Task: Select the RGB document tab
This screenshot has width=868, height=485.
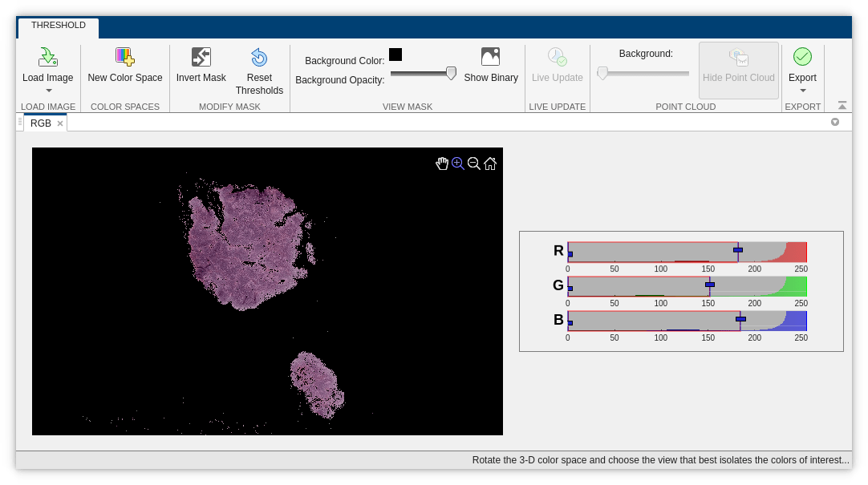Action: [x=40, y=123]
